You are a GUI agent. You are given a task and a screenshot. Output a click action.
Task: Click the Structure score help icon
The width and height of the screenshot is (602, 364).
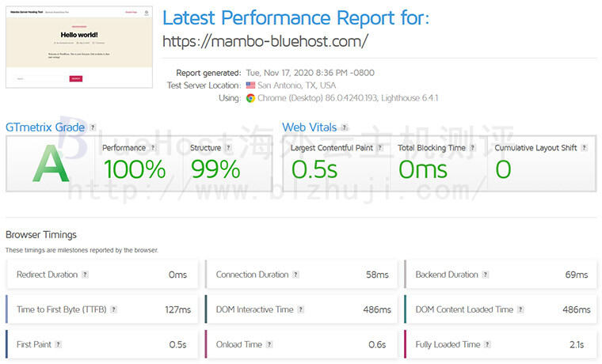228,148
